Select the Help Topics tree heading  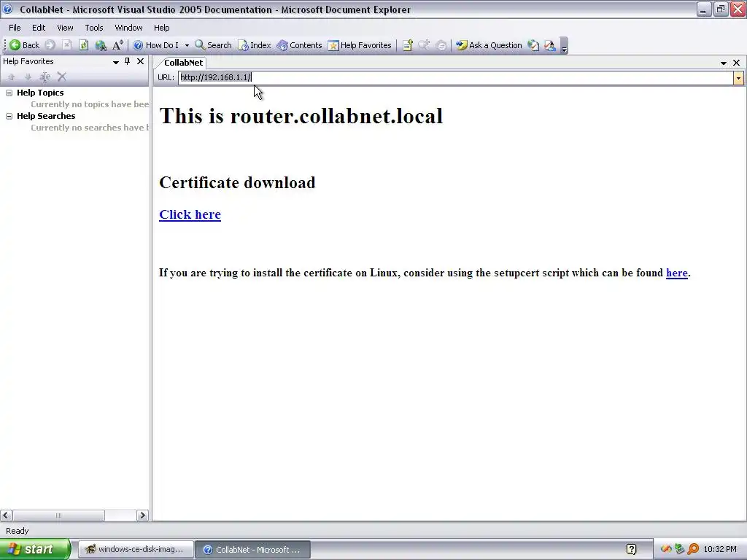point(40,93)
